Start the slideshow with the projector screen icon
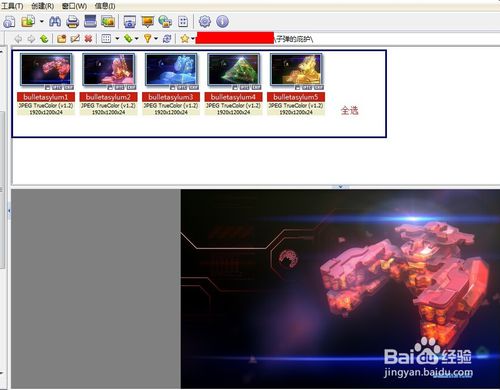This screenshot has height=390, width=500. 147,22
